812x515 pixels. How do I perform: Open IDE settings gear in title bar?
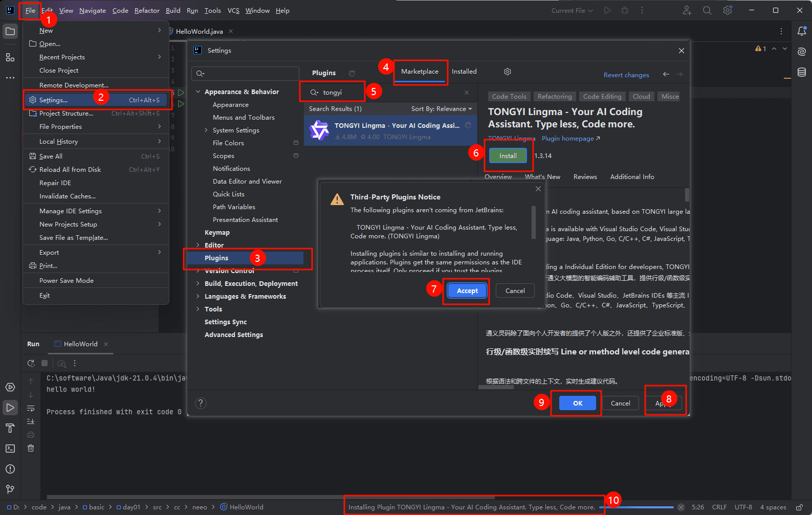[x=728, y=10]
